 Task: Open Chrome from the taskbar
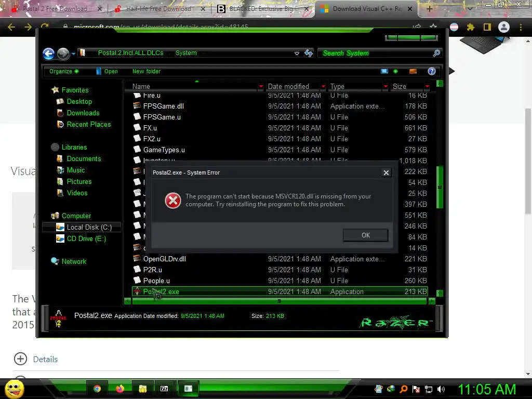click(x=97, y=389)
